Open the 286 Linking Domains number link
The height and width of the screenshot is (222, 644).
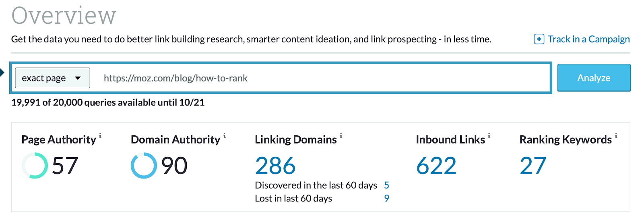pyautogui.click(x=275, y=166)
